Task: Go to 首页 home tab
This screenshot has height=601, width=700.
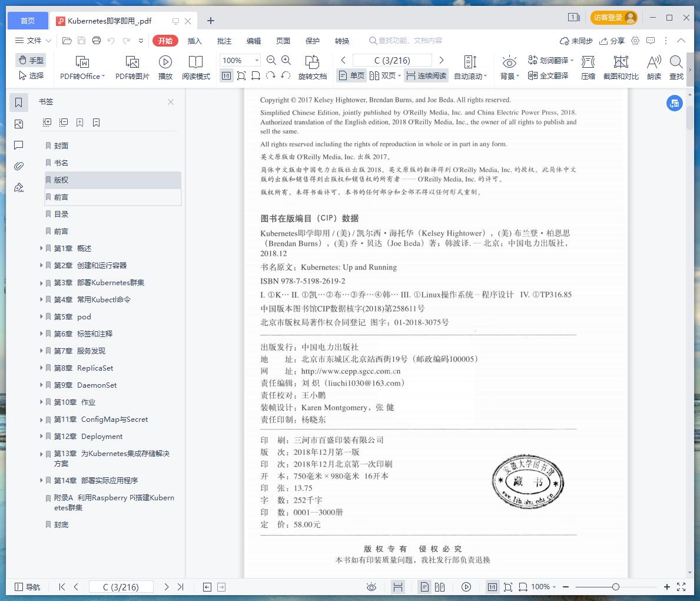Action: pyautogui.click(x=28, y=21)
